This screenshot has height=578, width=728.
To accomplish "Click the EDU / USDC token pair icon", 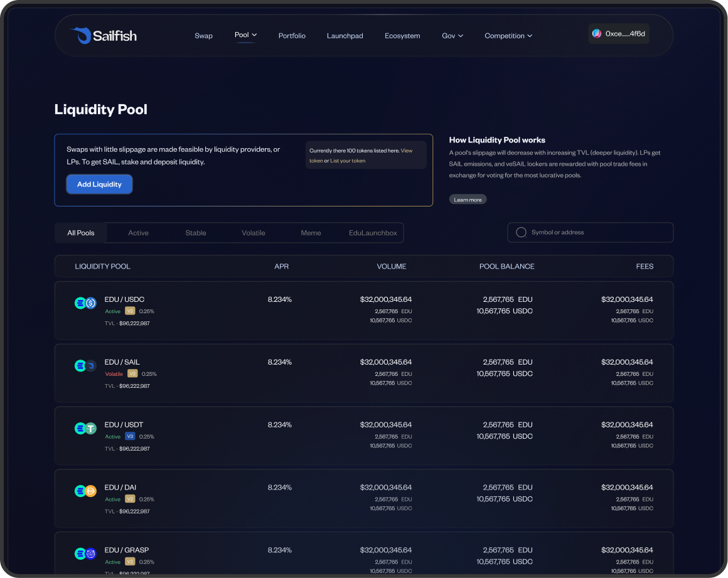I will pyautogui.click(x=85, y=303).
